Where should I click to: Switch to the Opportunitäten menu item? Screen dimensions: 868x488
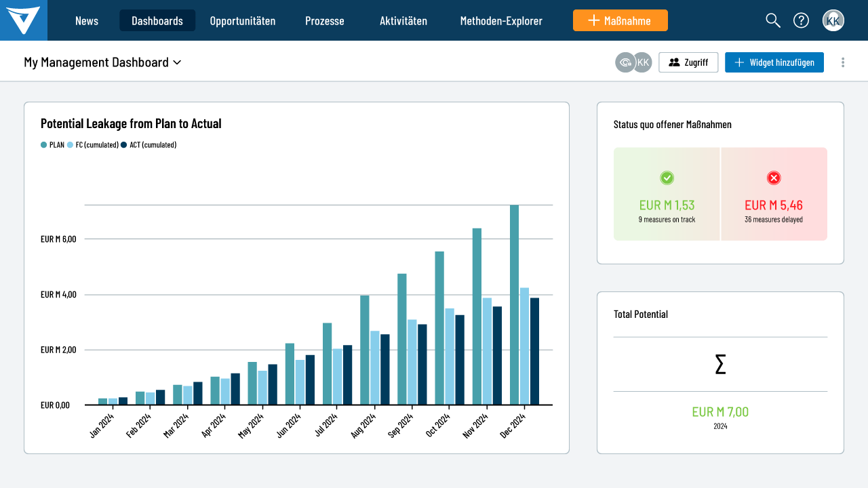[243, 20]
